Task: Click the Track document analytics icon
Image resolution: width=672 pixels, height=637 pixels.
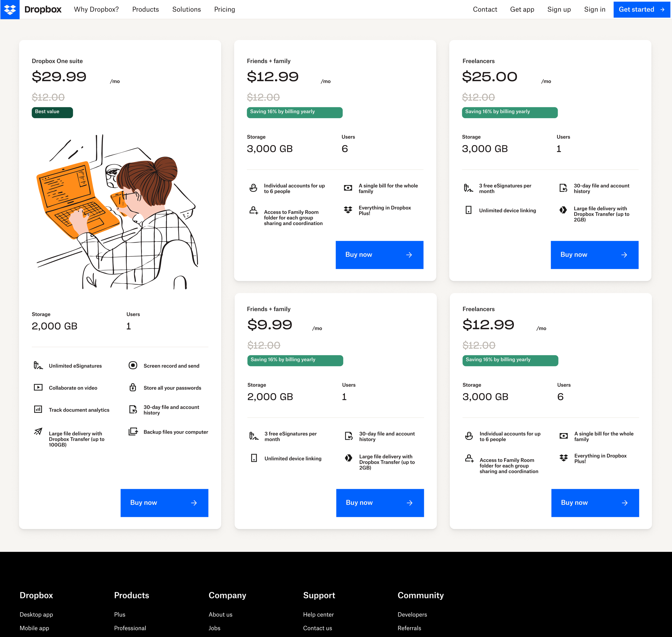Action: [x=38, y=409]
